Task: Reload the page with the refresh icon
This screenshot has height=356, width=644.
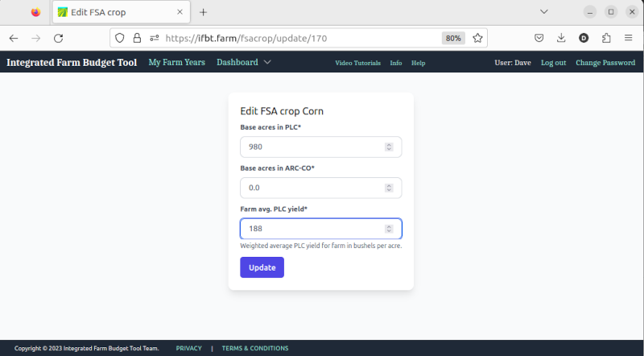Action: pyautogui.click(x=58, y=38)
